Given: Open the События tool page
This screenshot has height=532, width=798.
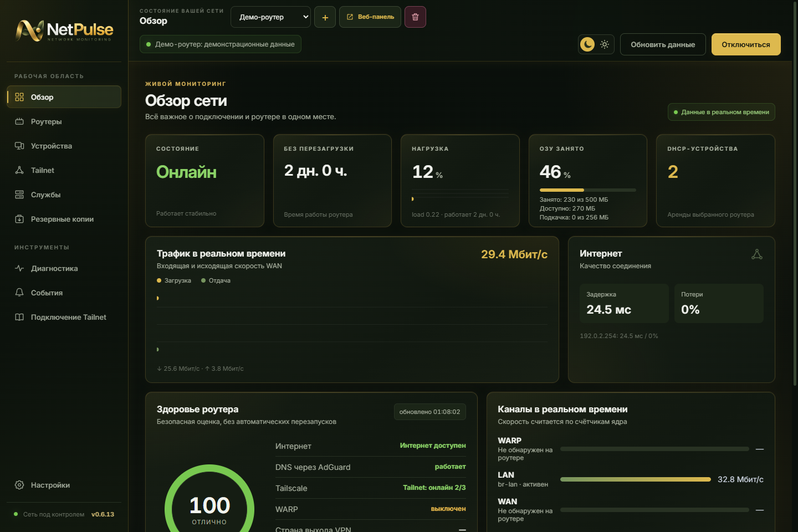Looking at the screenshot, I should pos(64,293).
